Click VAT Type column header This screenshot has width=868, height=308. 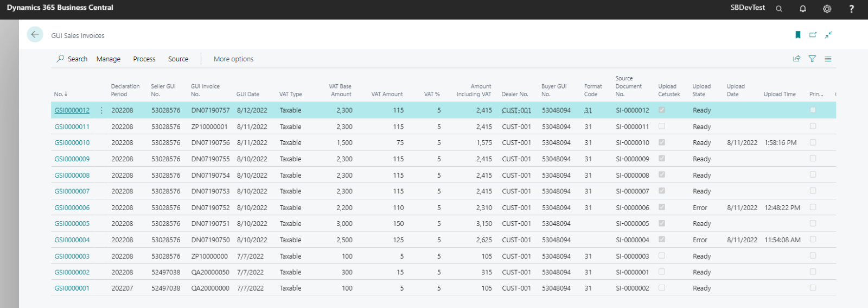291,94
